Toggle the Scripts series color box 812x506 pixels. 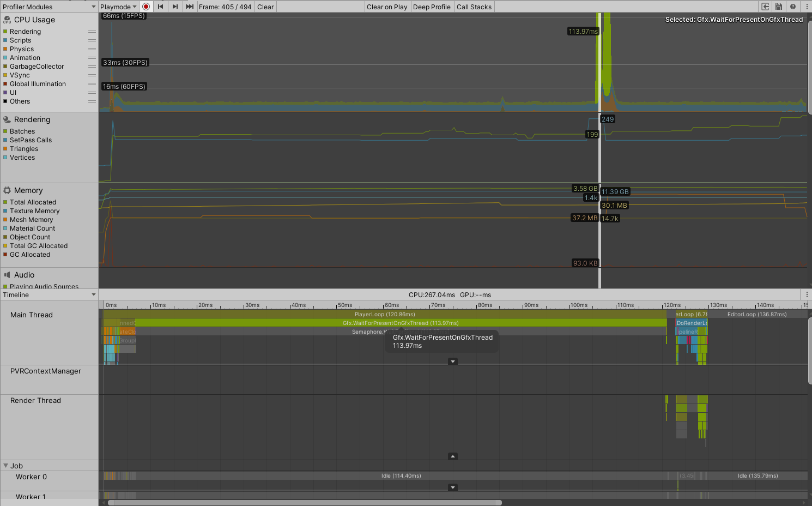(x=5, y=40)
